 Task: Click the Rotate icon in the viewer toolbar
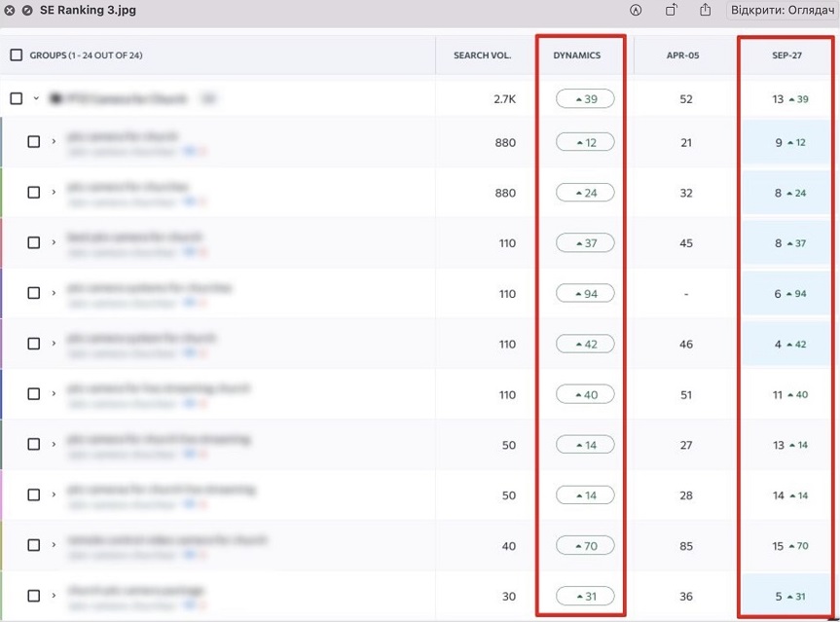click(x=671, y=10)
